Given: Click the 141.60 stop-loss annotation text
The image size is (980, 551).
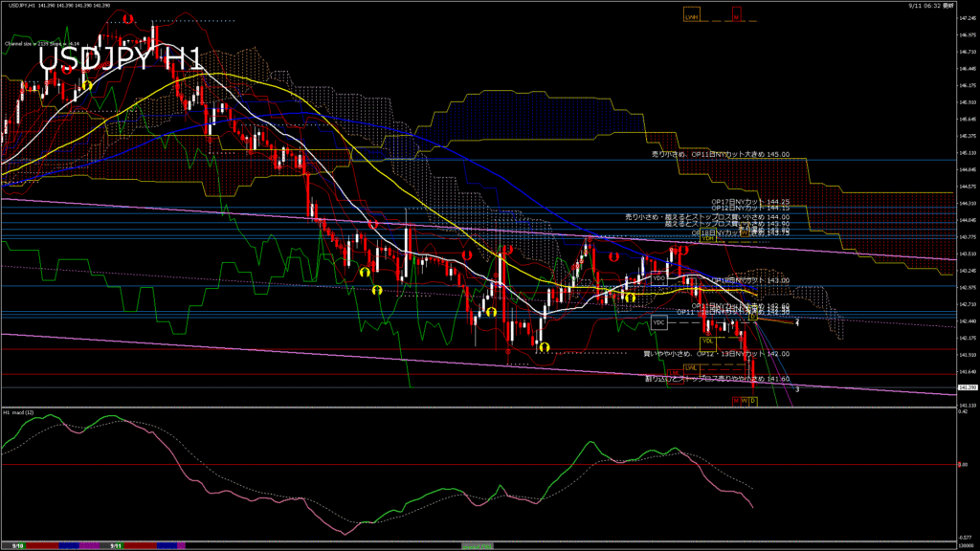Looking at the screenshot, I should (716, 378).
